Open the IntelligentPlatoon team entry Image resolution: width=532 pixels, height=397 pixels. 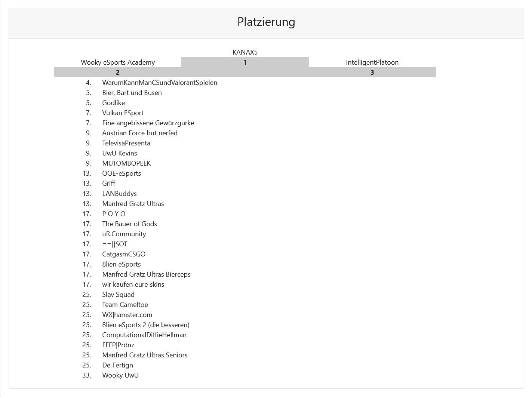(x=372, y=62)
